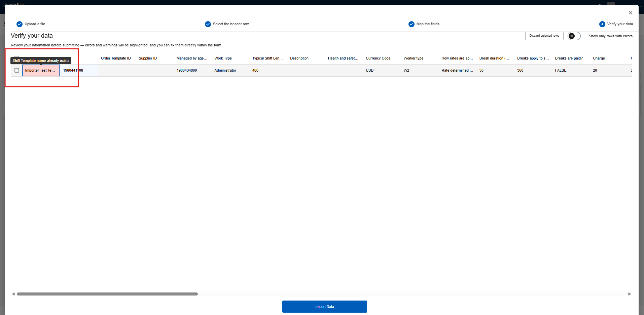Click the Currency Code column header
This screenshot has width=644, height=315.
[x=378, y=58]
